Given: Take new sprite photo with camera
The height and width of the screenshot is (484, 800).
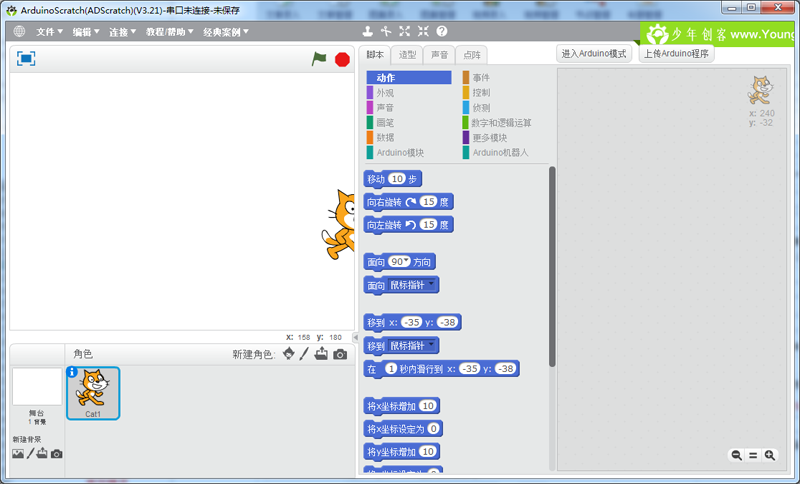Looking at the screenshot, I should point(340,354).
